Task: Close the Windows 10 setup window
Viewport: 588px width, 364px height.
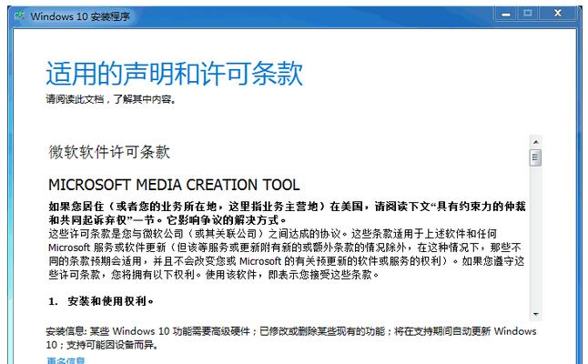Action: [558, 14]
